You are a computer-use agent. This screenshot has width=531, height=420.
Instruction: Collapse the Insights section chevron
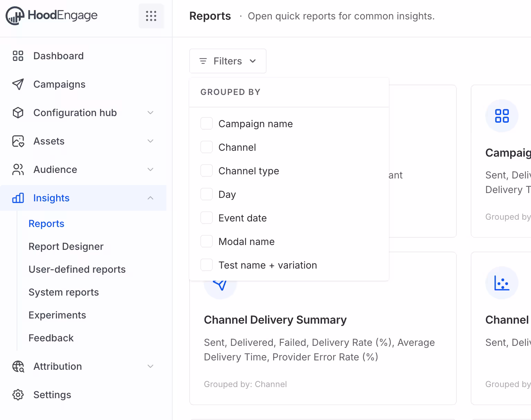tap(150, 198)
